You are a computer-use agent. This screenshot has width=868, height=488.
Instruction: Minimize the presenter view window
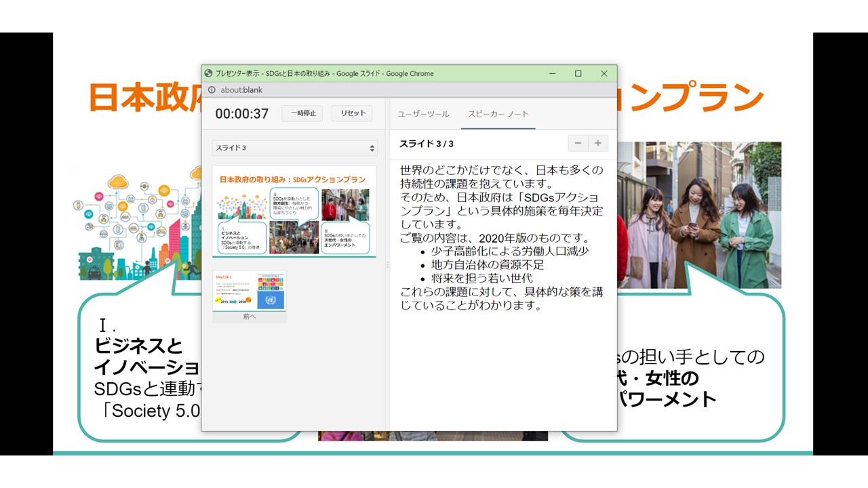tap(553, 74)
